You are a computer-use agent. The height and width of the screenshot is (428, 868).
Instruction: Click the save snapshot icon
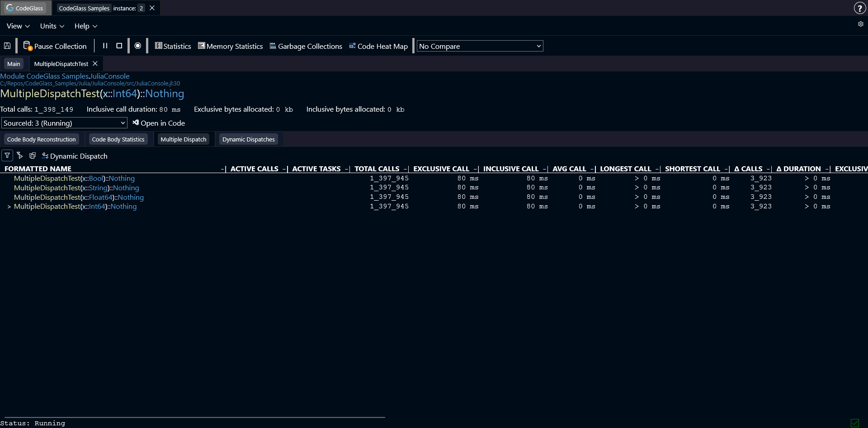(7, 46)
